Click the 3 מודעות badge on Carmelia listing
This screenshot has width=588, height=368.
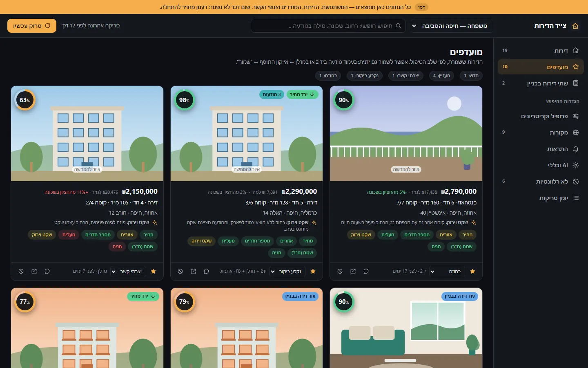pos(272,94)
